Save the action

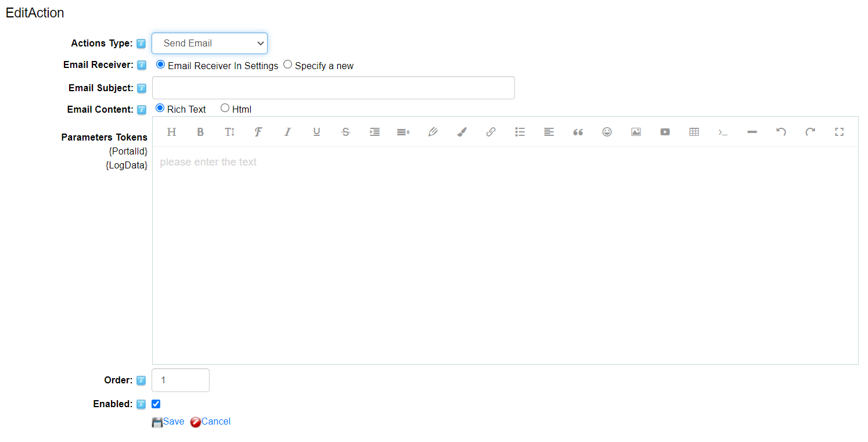[168, 422]
